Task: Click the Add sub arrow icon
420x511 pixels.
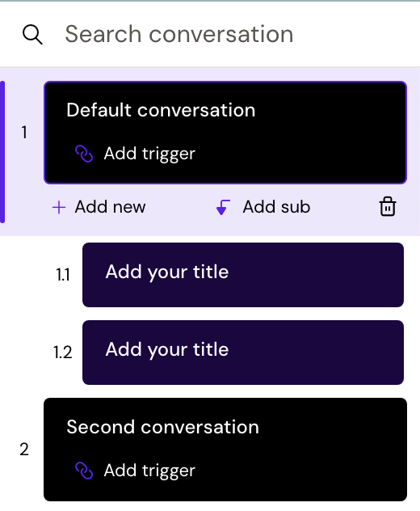Action: coord(224,207)
